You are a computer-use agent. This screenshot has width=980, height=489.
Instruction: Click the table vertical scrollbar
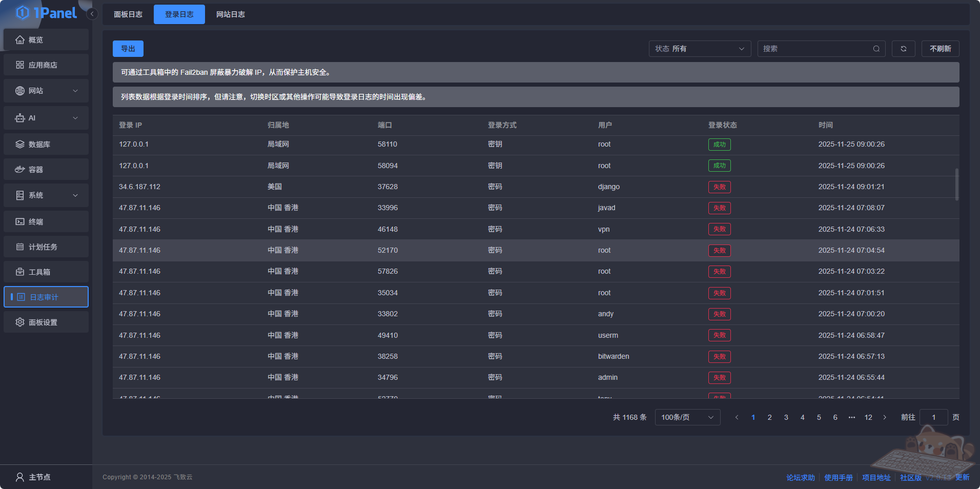[956, 185]
